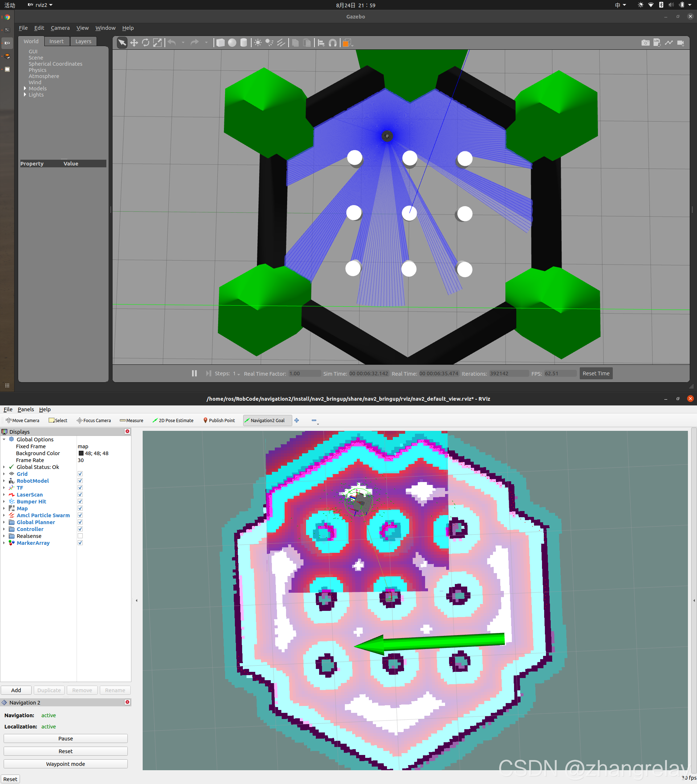Select the translate mode tool in Gazebo

point(134,42)
